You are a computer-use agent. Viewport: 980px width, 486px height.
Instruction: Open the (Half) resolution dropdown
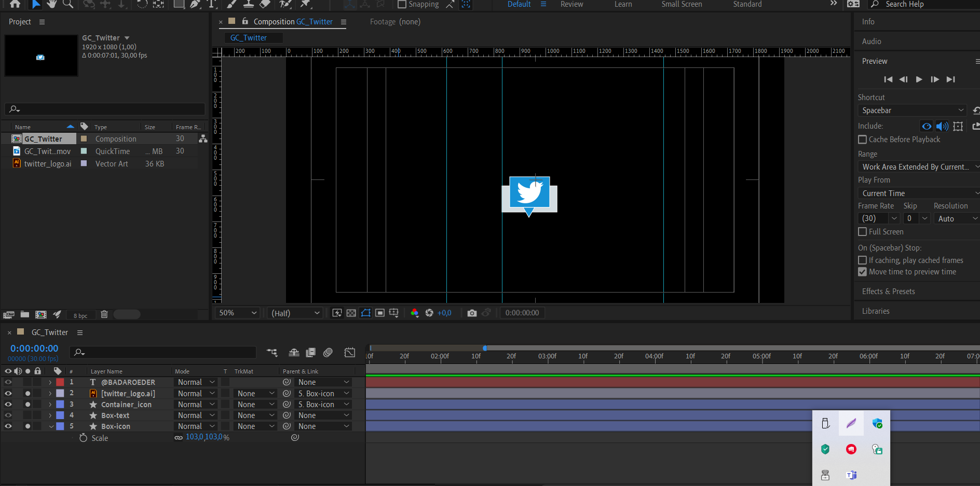pos(296,313)
